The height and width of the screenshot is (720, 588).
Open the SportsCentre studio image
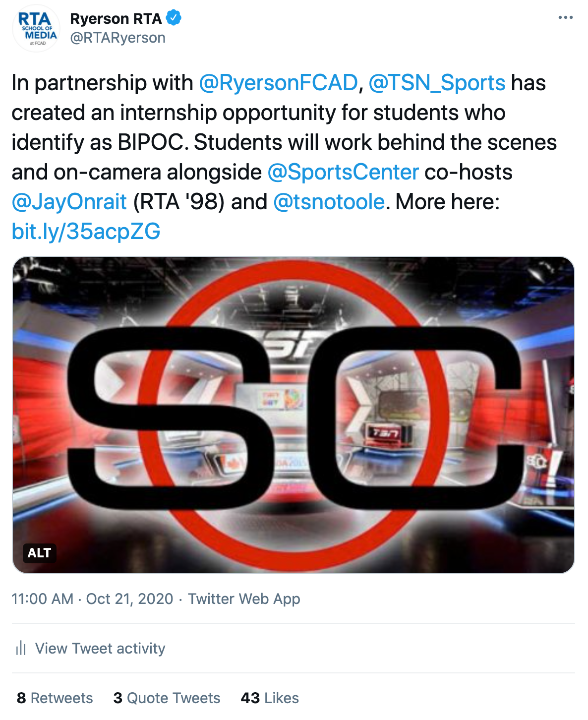click(294, 415)
